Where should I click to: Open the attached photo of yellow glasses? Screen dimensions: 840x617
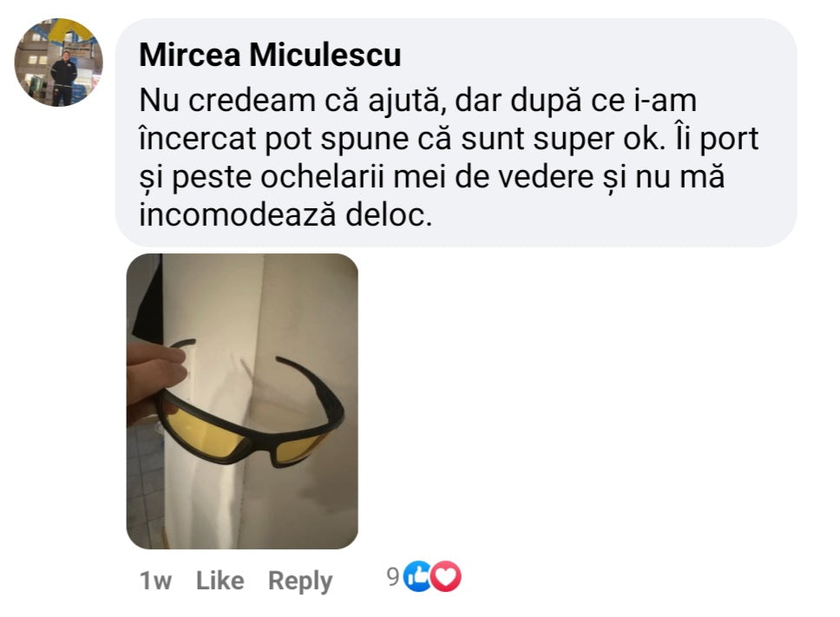242,401
